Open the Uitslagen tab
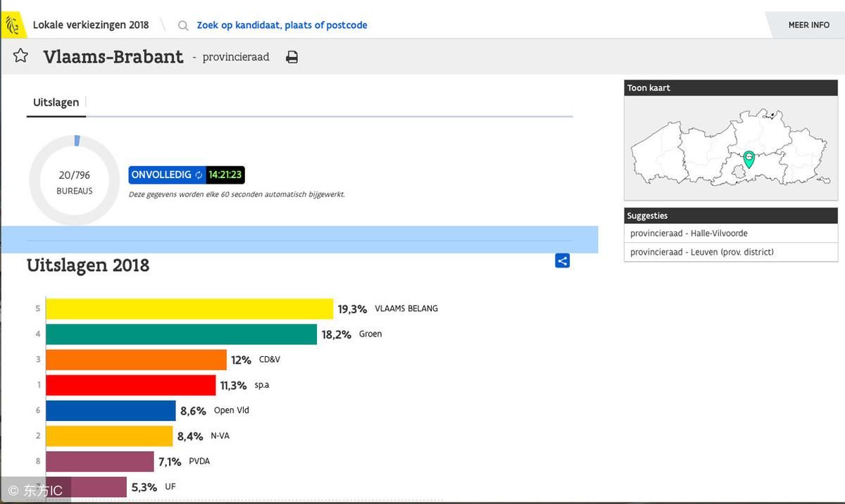The width and height of the screenshot is (845, 504). (56, 102)
